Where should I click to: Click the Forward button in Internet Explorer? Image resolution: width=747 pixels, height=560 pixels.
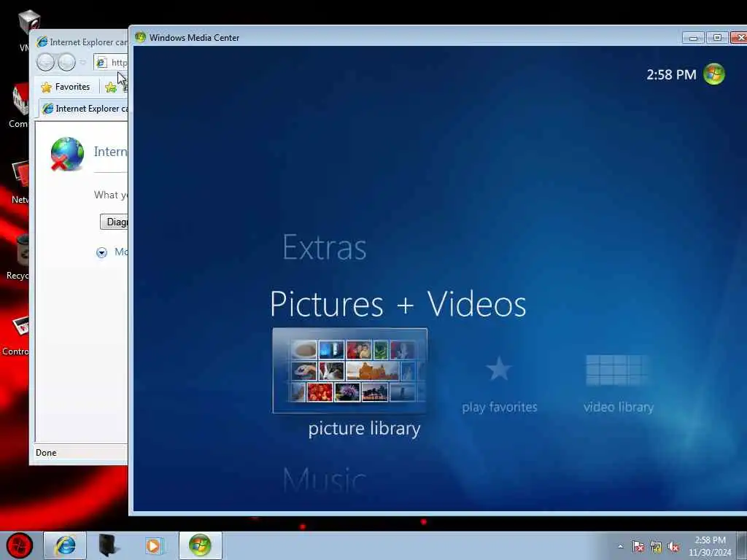click(66, 62)
